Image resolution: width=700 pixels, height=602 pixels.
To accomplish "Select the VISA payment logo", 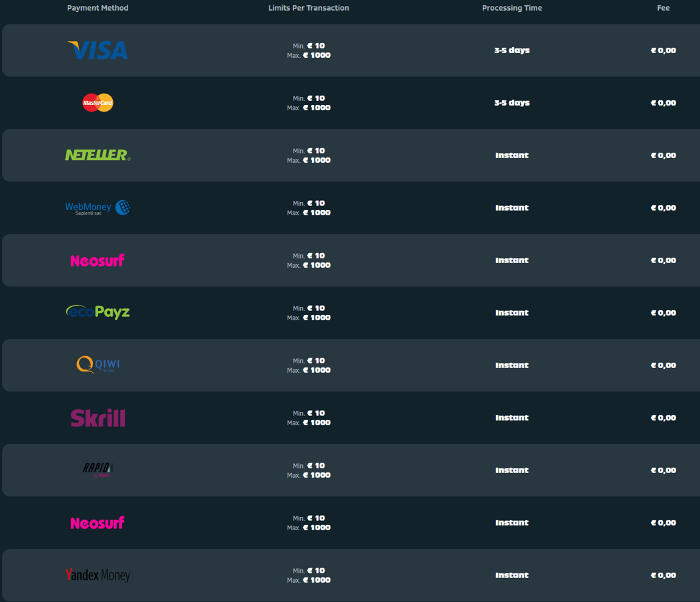I will (98, 50).
